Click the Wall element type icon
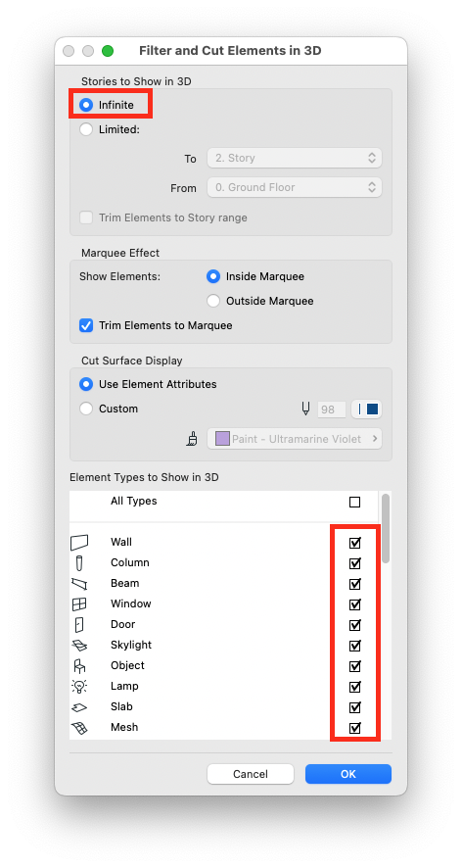The image size is (462, 868). pyautogui.click(x=79, y=543)
